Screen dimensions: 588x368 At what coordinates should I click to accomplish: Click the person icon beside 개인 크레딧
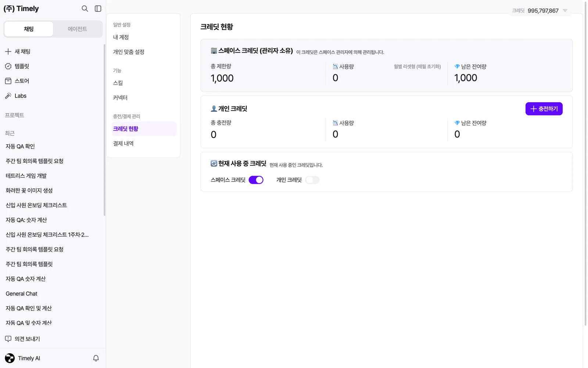pos(214,109)
